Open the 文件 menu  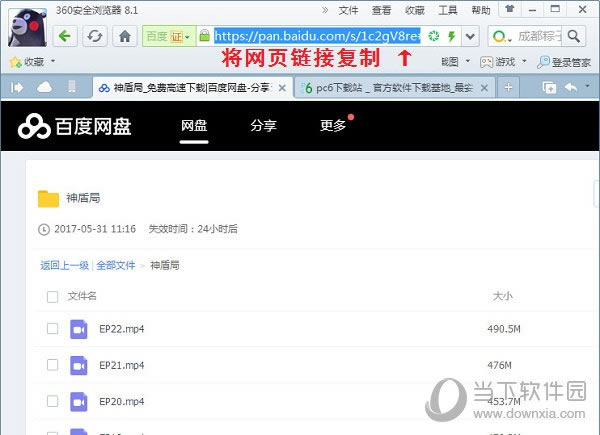pyautogui.click(x=348, y=10)
